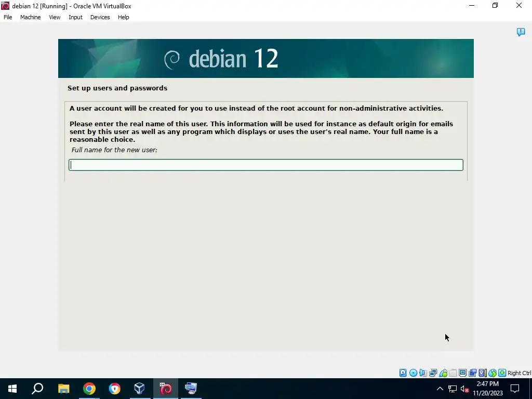Open Windows taskbar search

(x=37, y=389)
